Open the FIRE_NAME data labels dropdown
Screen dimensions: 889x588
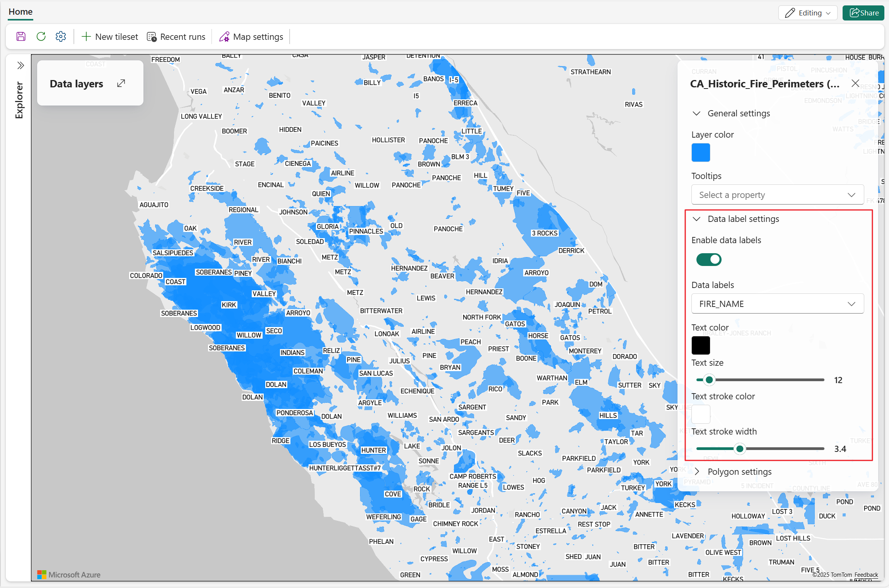click(777, 304)
